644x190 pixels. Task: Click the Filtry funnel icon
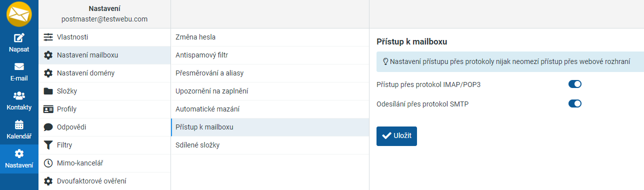(x=48, y=145)
